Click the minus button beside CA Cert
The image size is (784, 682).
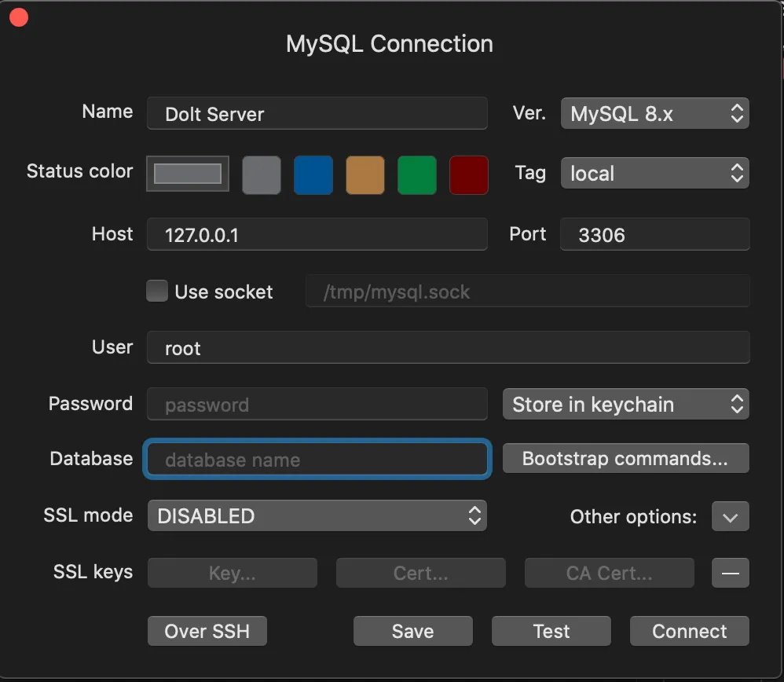tap(730, 573)
